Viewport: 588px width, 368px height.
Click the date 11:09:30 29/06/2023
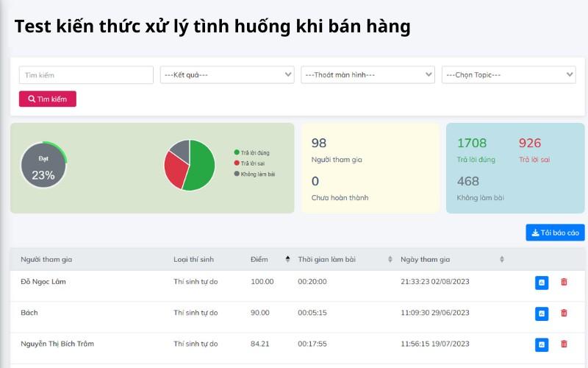click(435, 313)
